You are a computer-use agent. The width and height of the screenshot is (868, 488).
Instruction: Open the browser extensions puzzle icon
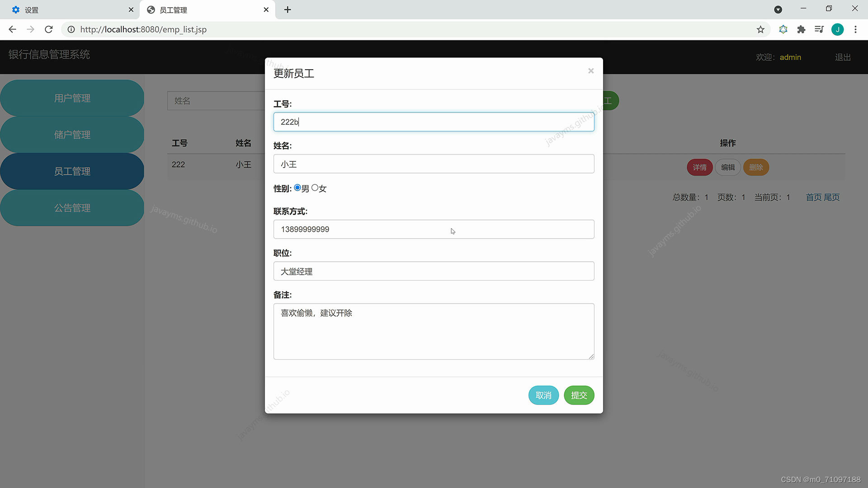pyautogui.click(x=801, y=29)
